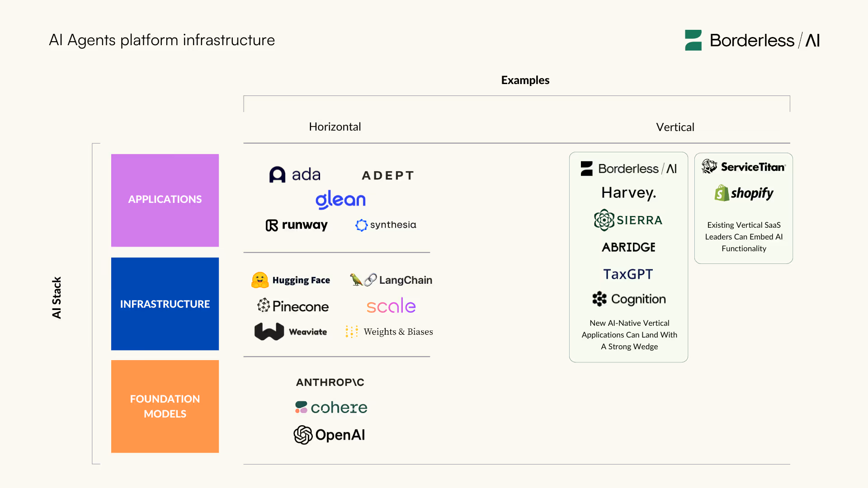Select the Harvey logo
The height and width of the screenshot is (488, 868).
point(629,193)
